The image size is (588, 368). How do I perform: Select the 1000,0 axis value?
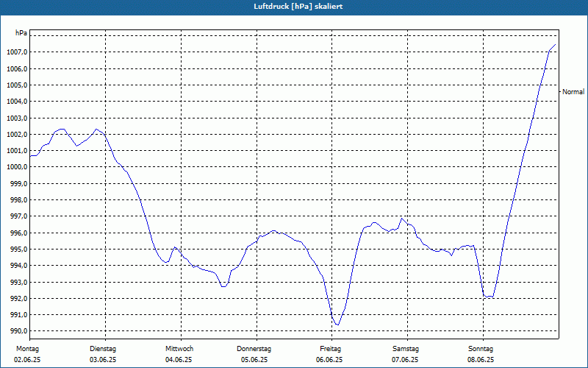point(17,167)
